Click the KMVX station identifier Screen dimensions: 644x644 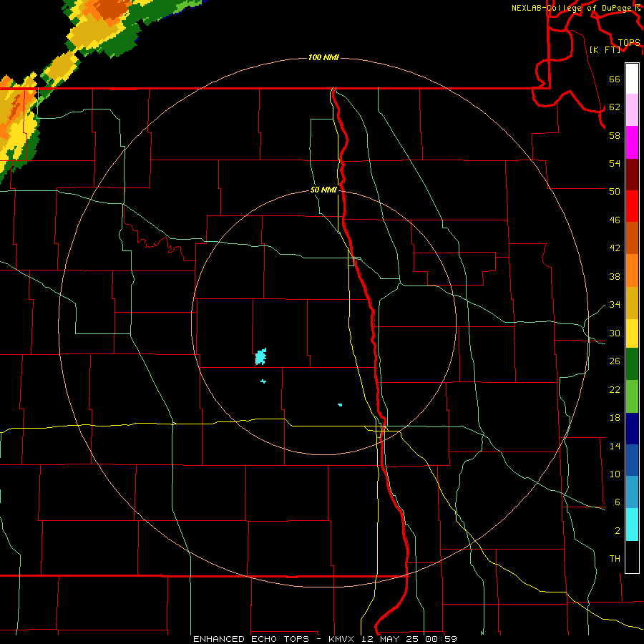pos(341,639)
